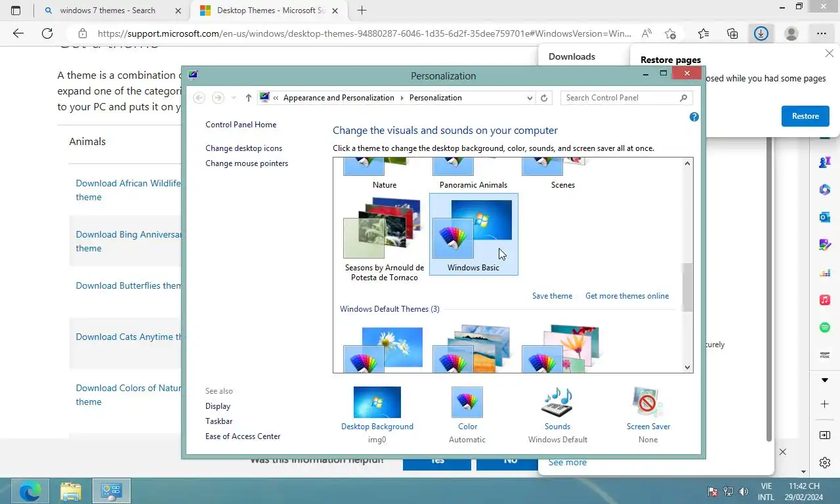Select the Windows Basic theme

pos(473,234)
